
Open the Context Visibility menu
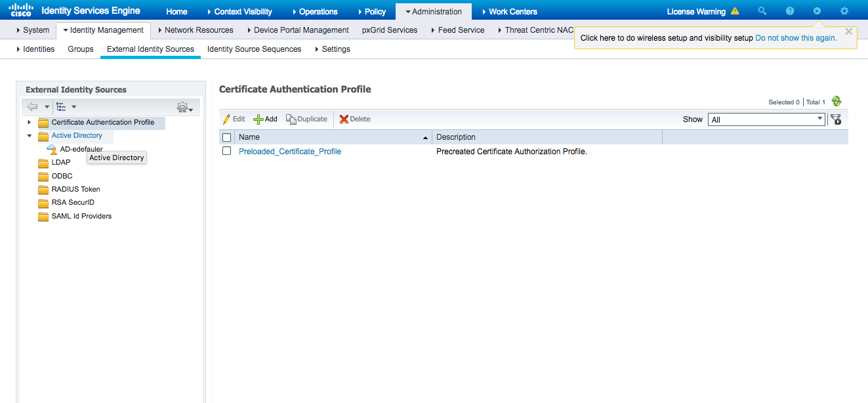click(239, 11)
